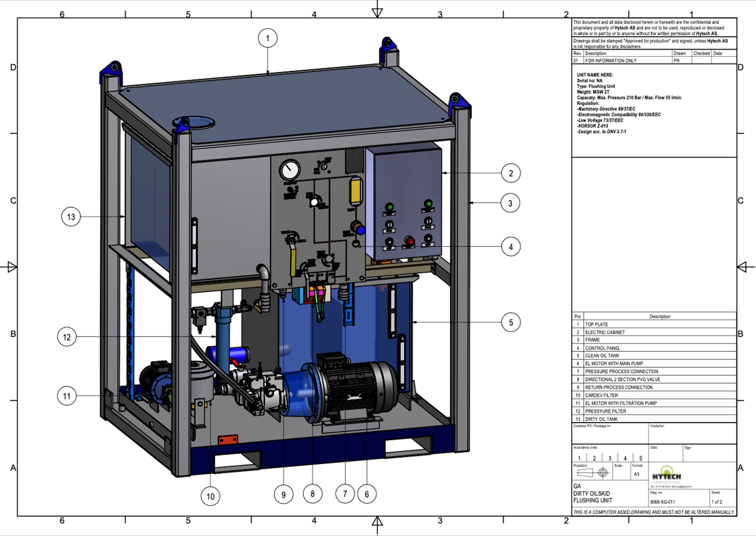Select balloon 5 for the clean oil tank
Image resolution: width=756 pixels, height=536 pixels.
click(x=510, y=322)
